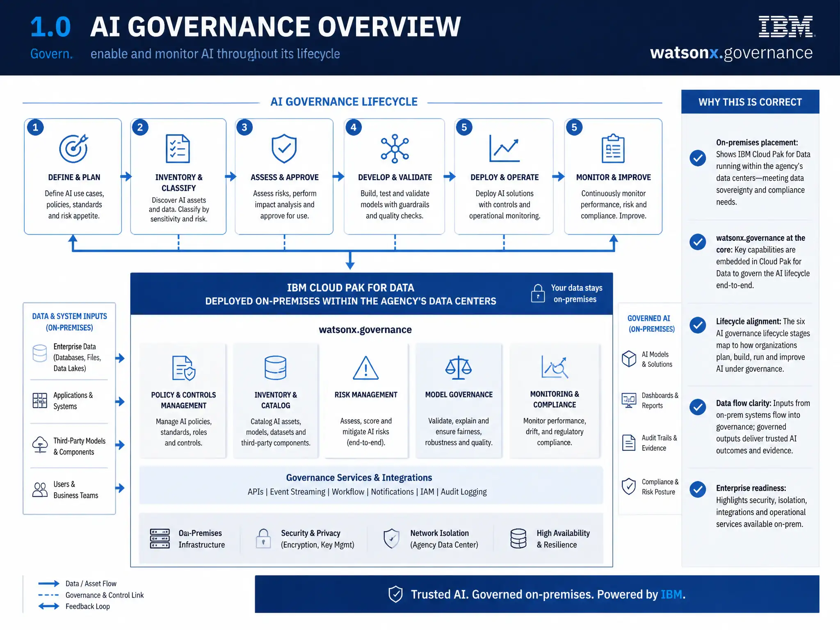
Task: Click the Dashboards & Reports monitor icon
Action: (x=629, y=400)
